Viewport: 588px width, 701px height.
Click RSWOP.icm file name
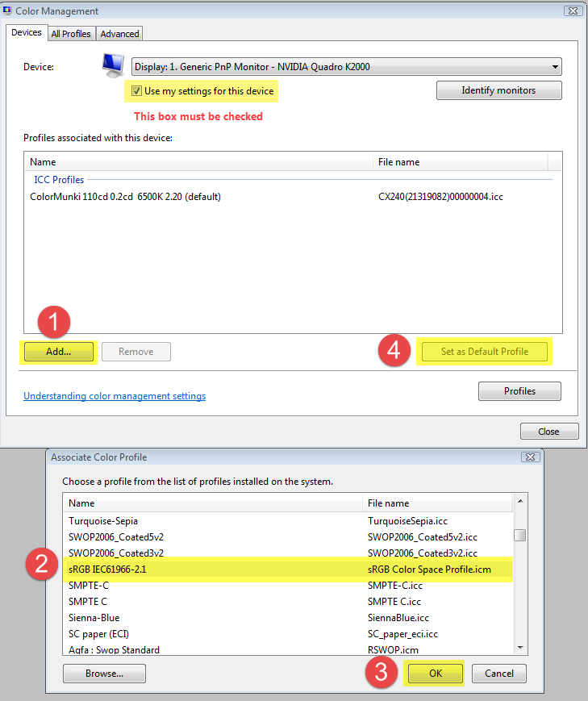pos(393,650)
